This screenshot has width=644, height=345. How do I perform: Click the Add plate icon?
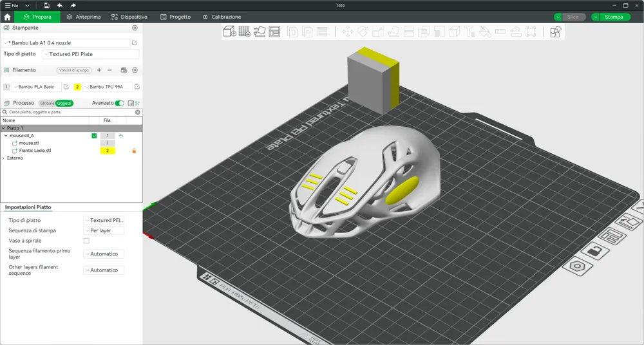click(x=245, y=31)
